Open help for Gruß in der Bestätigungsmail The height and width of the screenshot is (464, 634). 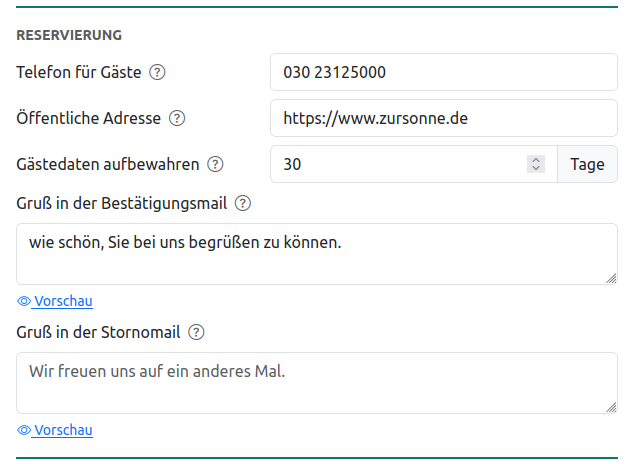coord(243,203)
